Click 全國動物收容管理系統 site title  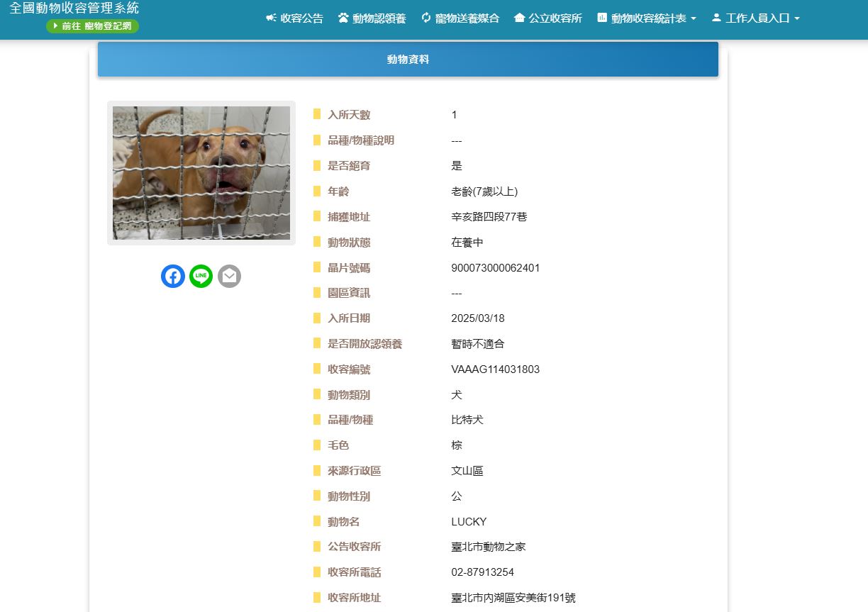[x=74, y=9]
